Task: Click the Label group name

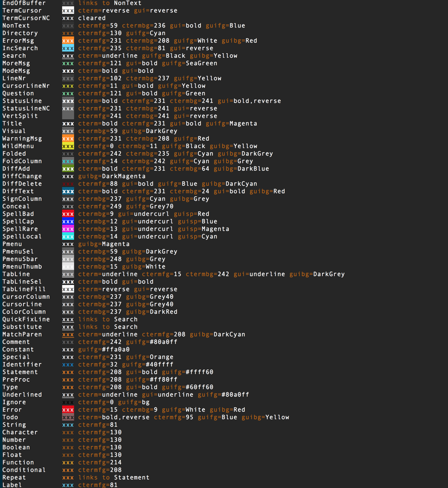Action: click(x=12, y=484)
